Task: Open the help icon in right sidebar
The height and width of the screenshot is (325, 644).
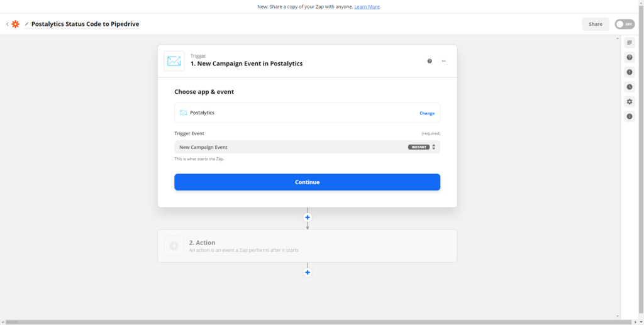Action: (629, 57)
